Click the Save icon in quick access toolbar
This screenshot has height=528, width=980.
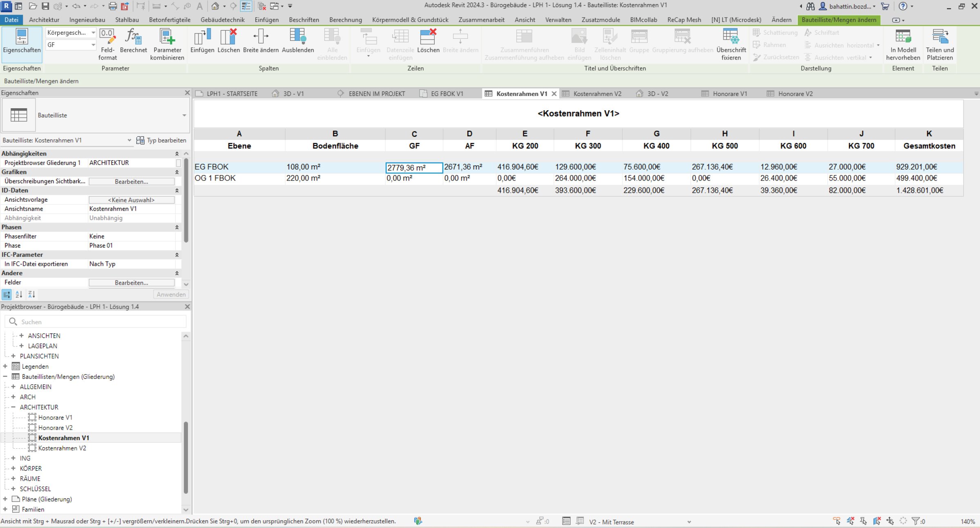[x=45, y=6]
